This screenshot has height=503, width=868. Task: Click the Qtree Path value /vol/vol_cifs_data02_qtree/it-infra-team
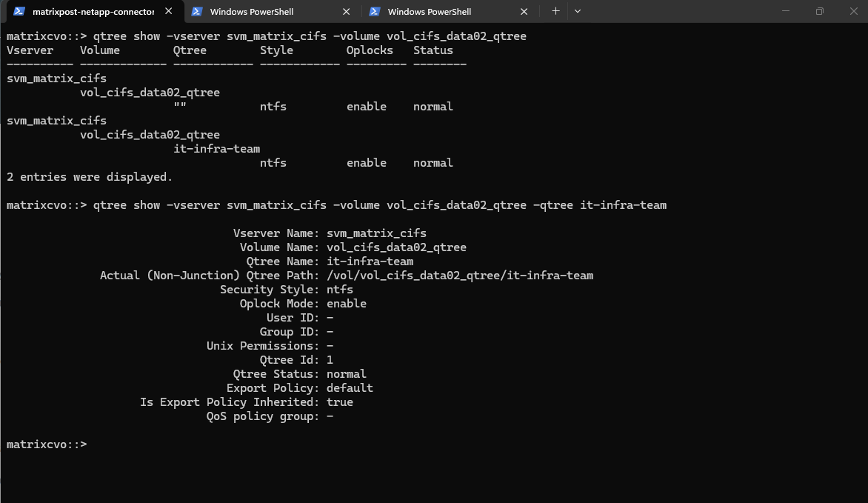click(x=459, y=276)
